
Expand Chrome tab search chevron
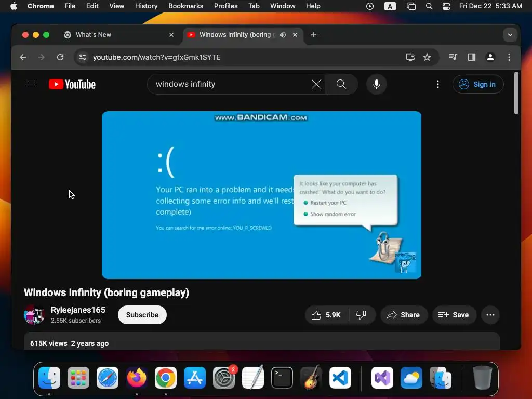[510, 35]
